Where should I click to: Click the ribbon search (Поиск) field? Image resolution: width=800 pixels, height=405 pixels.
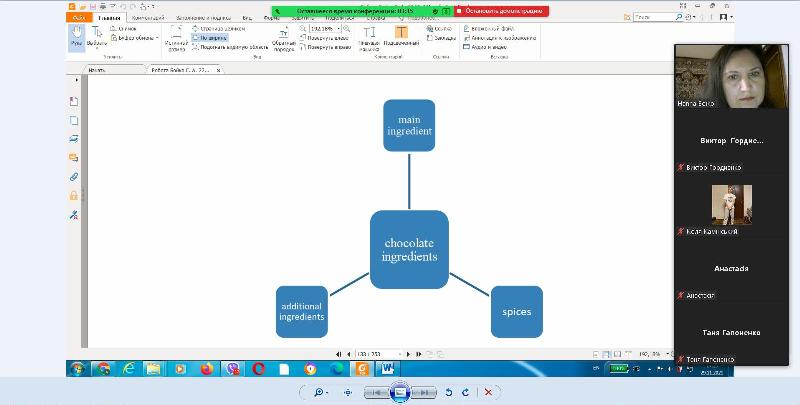click(654, 17)
